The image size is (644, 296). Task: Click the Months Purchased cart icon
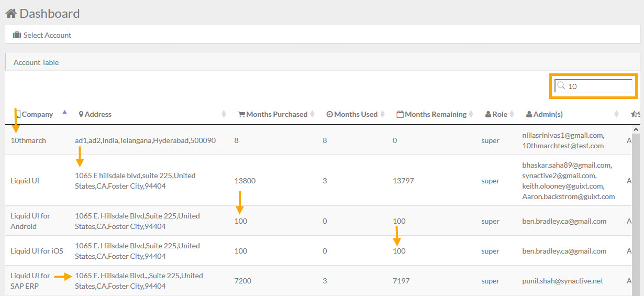click(241, 114)
